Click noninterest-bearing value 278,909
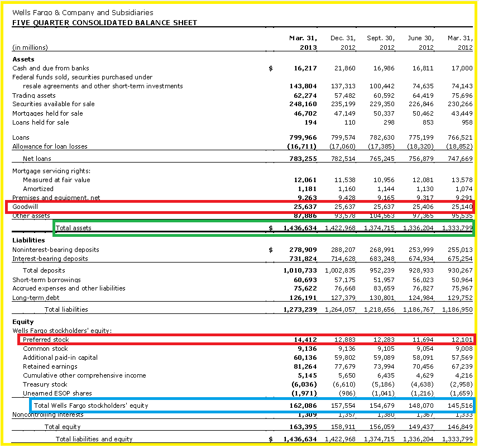This screenshot has width=479, height=448. tap(303, 250)
